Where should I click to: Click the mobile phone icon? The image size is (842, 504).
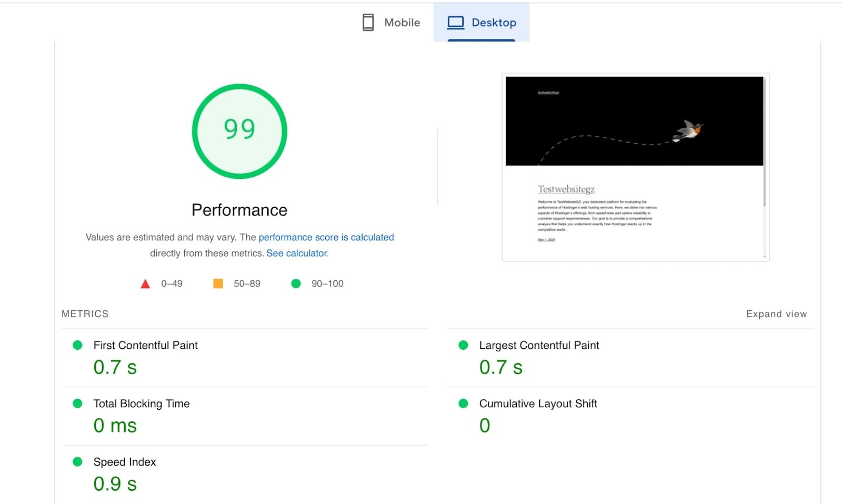tap(368, 23)
